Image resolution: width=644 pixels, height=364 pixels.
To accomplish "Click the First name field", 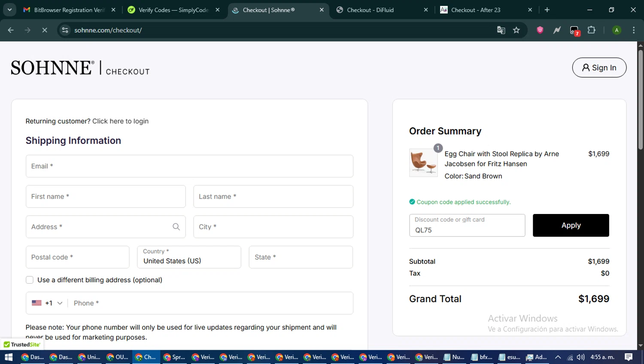I will (106, 196).
